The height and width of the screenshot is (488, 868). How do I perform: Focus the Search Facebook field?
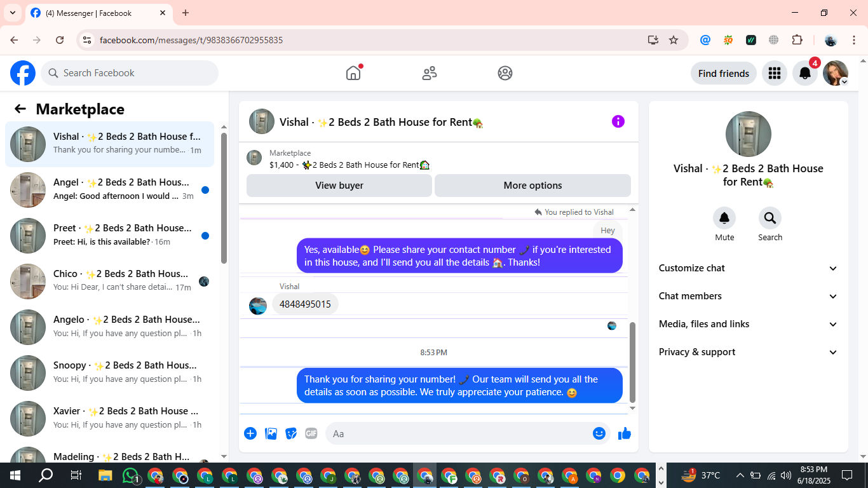coord(130,73)
